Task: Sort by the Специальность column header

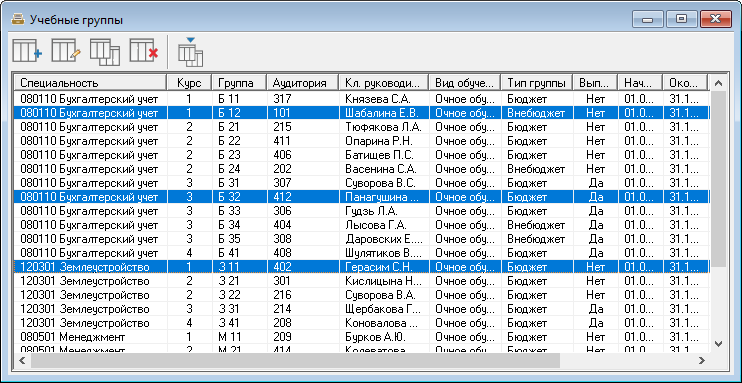Action: tap(89, 83)
